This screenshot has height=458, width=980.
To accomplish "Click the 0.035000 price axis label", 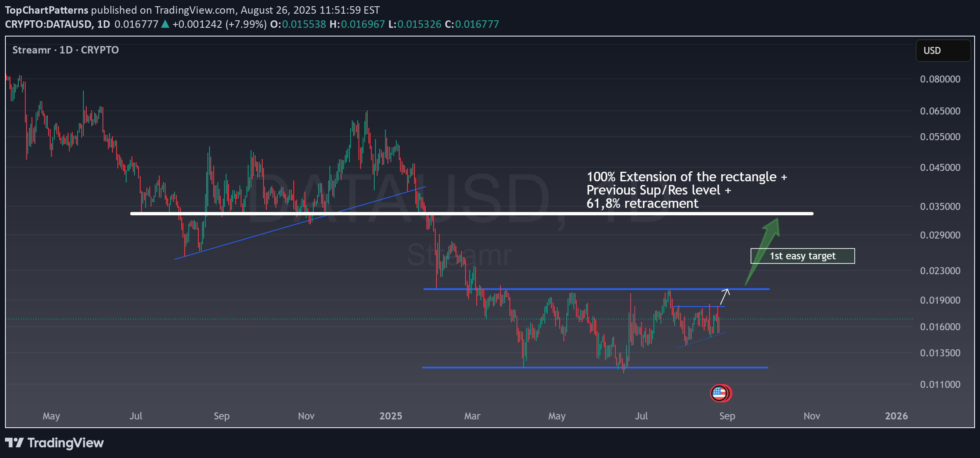I will click(x=940, y=207).
